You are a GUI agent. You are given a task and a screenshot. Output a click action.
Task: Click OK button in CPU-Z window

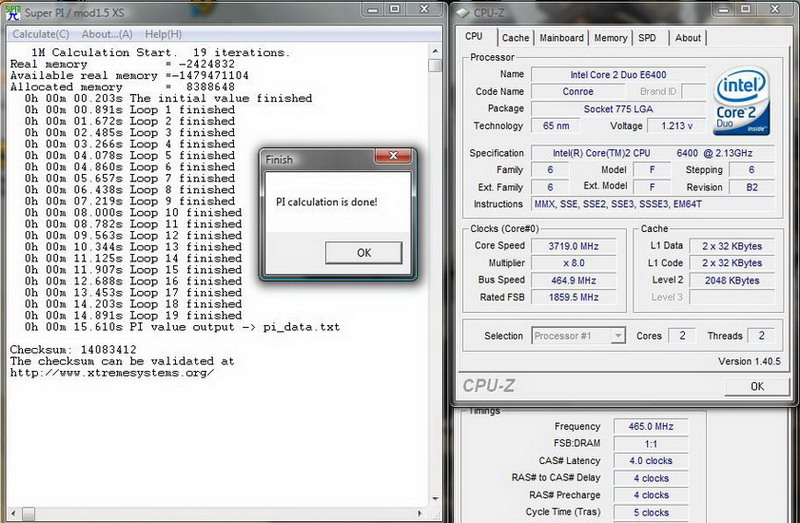click(756, 386)
